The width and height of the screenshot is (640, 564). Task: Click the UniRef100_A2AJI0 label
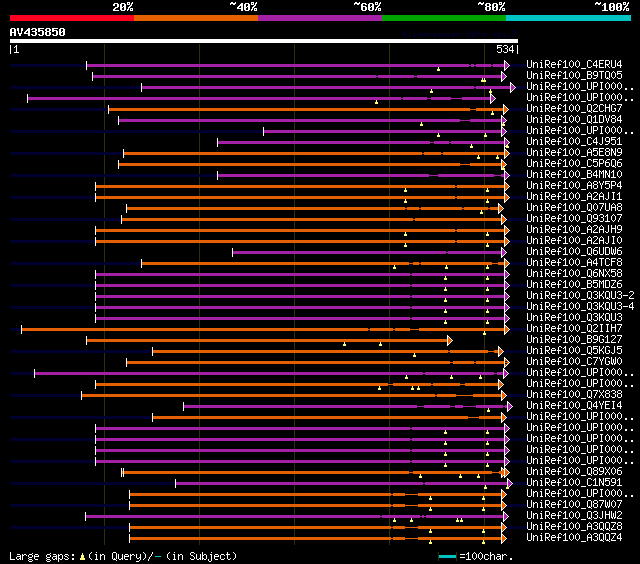pos(574,241)
